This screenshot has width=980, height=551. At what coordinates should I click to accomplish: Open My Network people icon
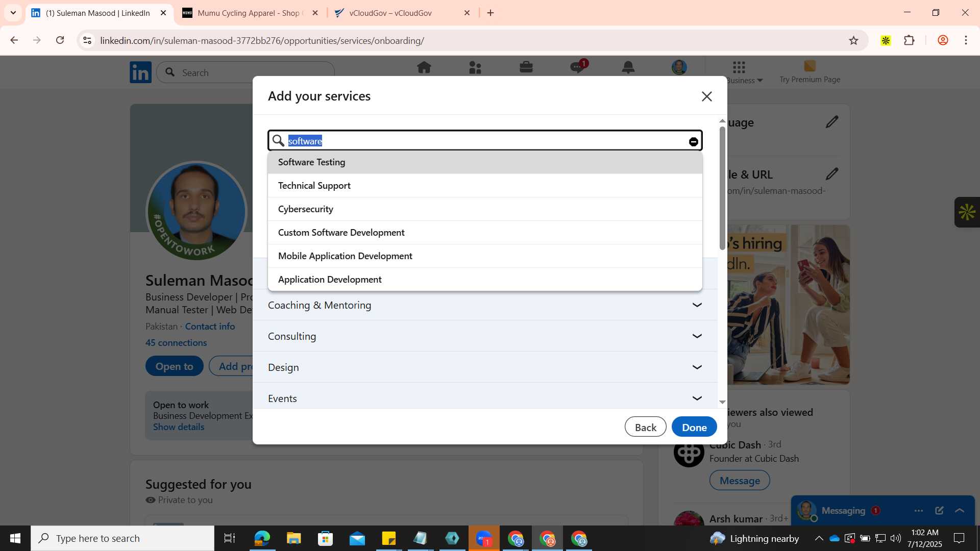475,67
